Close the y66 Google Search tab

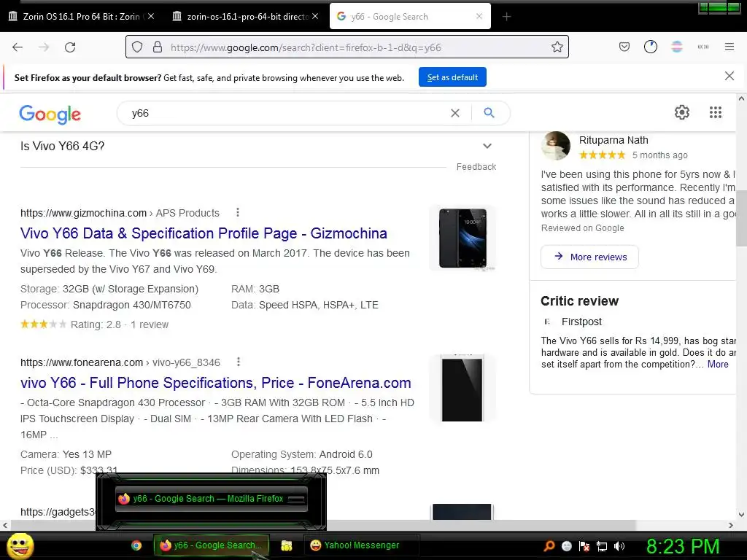pos(479,16)
